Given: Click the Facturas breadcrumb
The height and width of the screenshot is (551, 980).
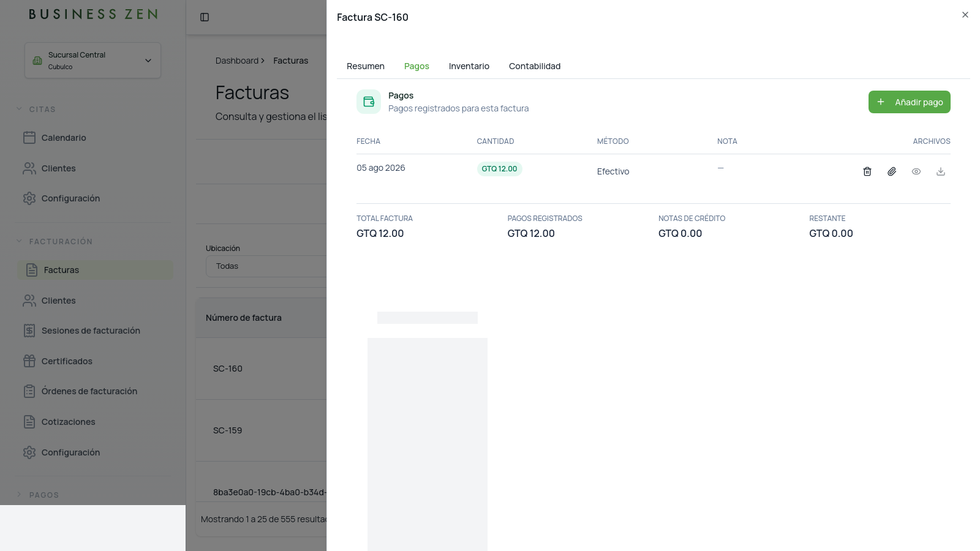Looking at the screenshot, I should tap(291, 61).
